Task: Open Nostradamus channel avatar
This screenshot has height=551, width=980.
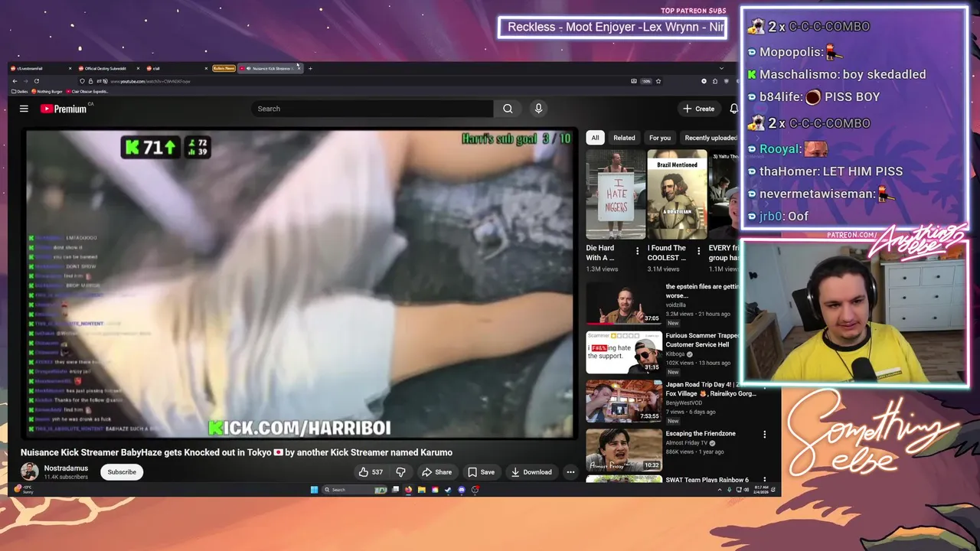Action: point(30,471)
